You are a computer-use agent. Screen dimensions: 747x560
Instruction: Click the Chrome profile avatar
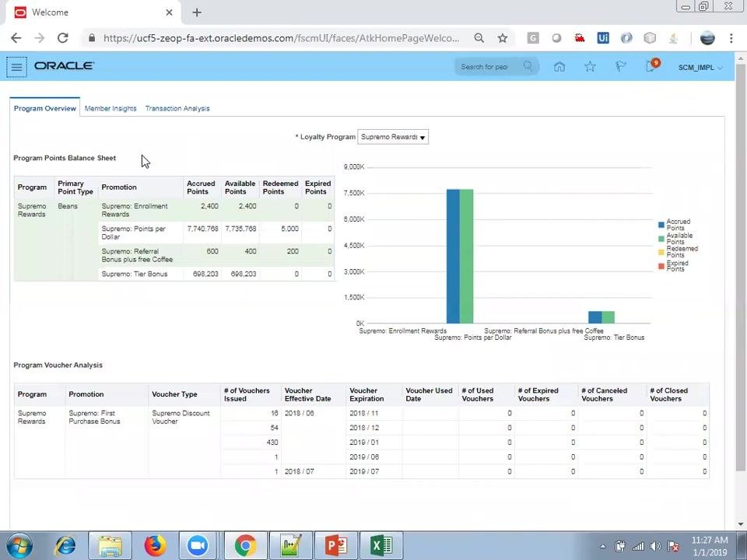(x=707, y=38)
